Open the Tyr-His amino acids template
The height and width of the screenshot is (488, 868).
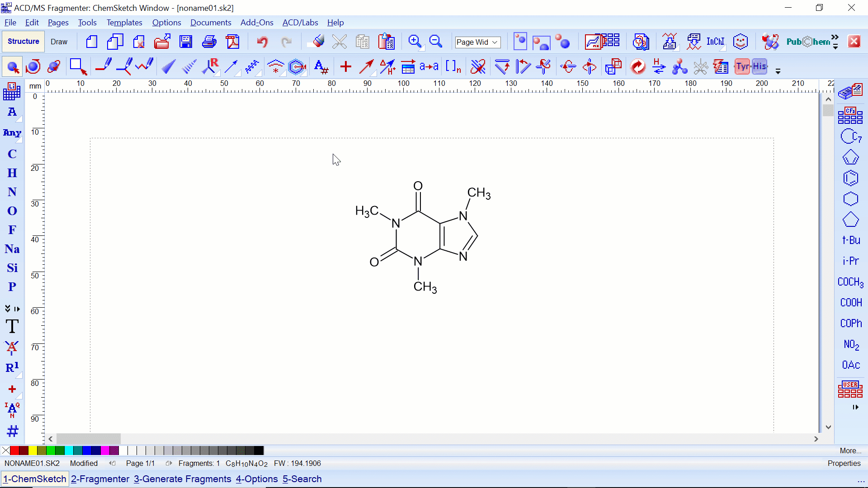click(x=751, y=67)
